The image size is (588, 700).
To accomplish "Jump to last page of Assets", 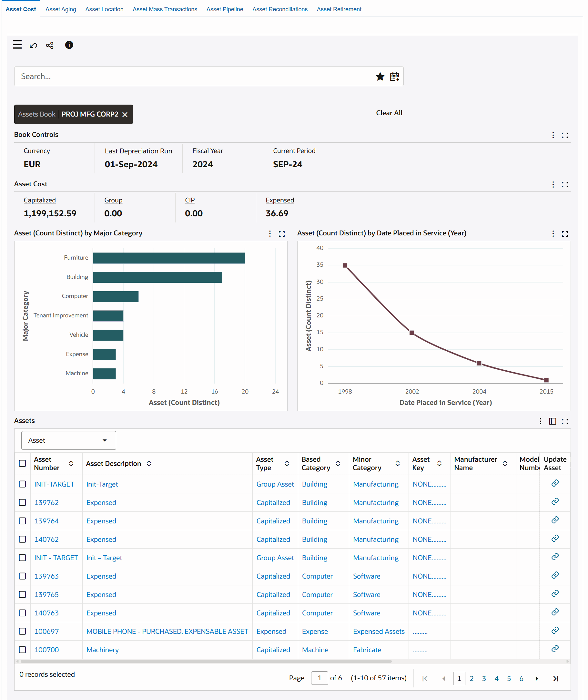I will 556,678.
